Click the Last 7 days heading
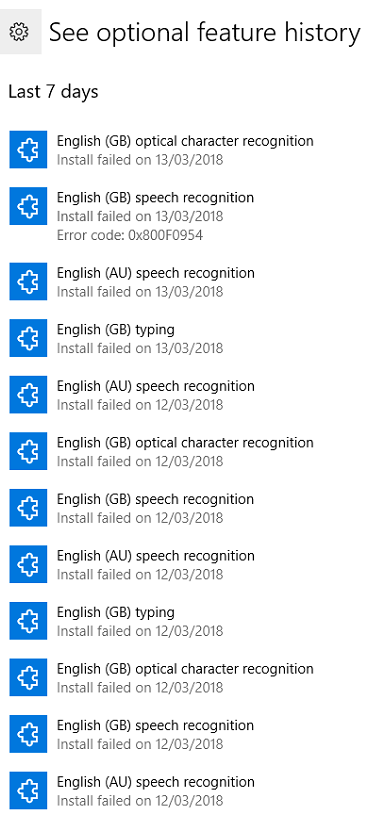 click(x=53, y=91)
